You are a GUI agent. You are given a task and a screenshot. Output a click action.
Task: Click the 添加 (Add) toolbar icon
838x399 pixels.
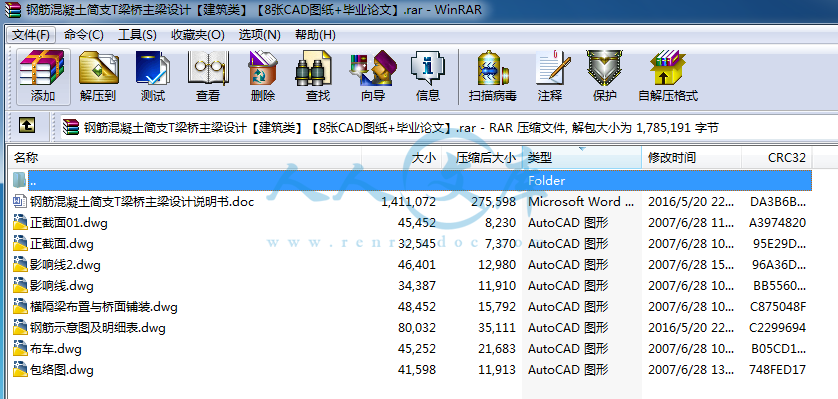point(43,68)
